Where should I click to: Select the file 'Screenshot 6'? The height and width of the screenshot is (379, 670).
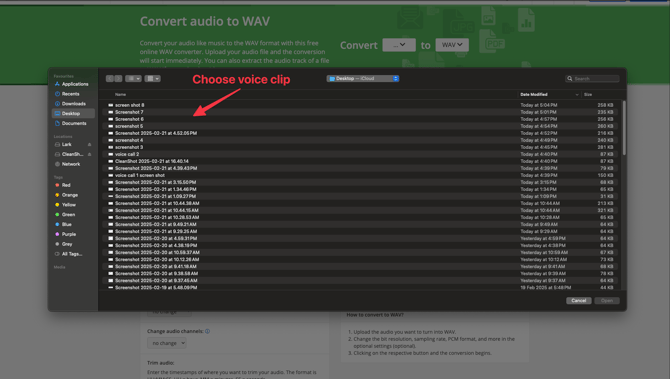coord(360,119)
